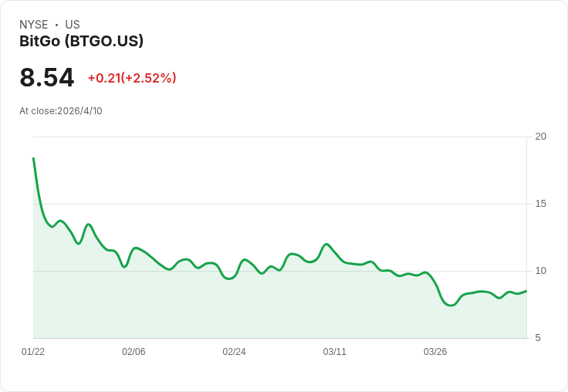
Task: Click the red +0.21(+2.52%) change value
Action: 132,78
